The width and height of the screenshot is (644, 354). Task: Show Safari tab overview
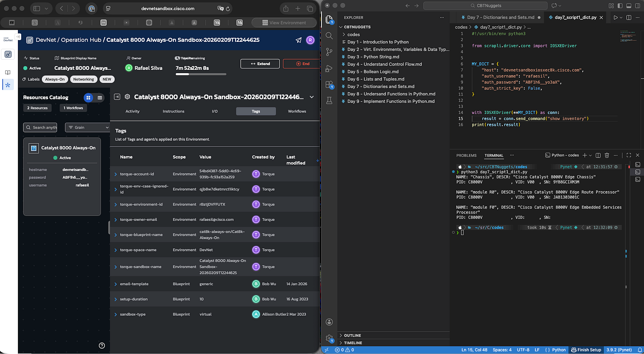click(x=310, y=8)
